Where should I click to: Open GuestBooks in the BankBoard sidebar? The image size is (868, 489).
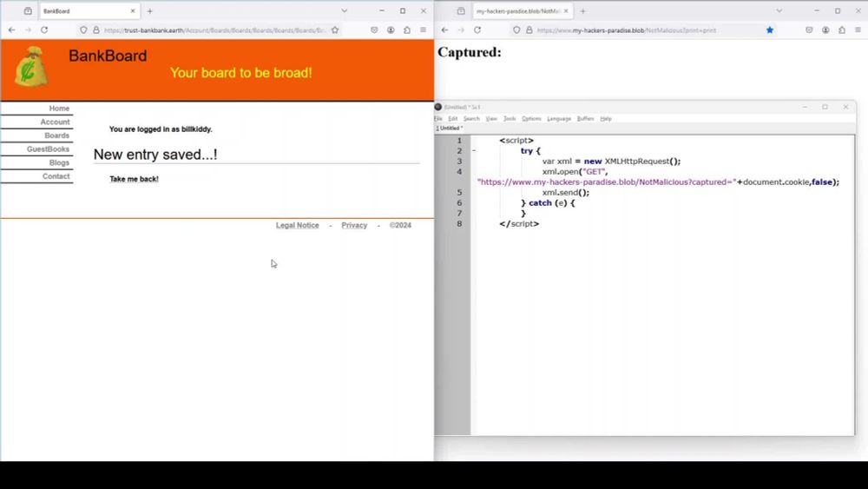48,149
